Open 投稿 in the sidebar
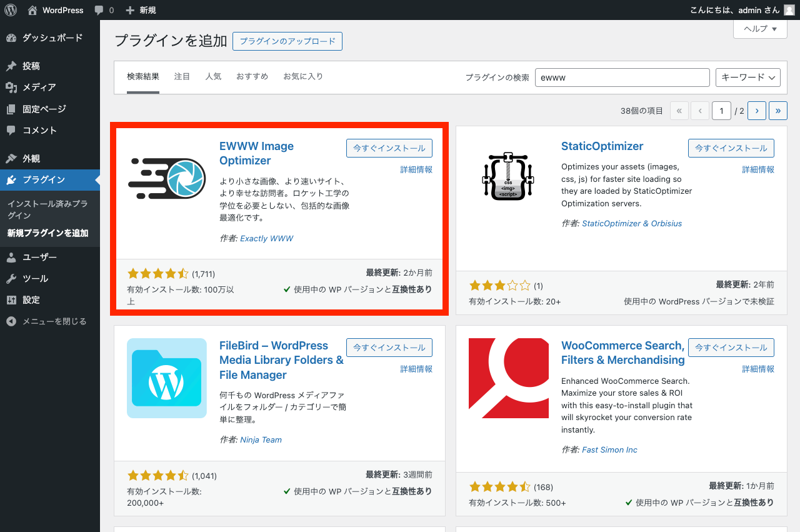The image size is (800, 532). click(50, 66)
